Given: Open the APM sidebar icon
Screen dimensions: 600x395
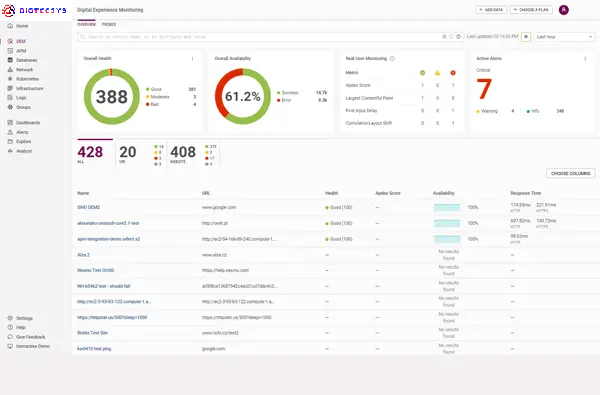Looking at the screenshot, I should coord(10,51).
